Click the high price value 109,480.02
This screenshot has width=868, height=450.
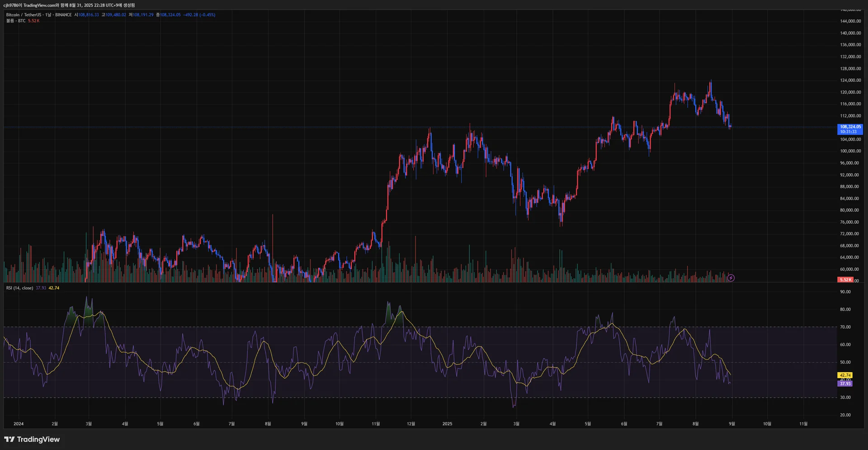point(116,15)
